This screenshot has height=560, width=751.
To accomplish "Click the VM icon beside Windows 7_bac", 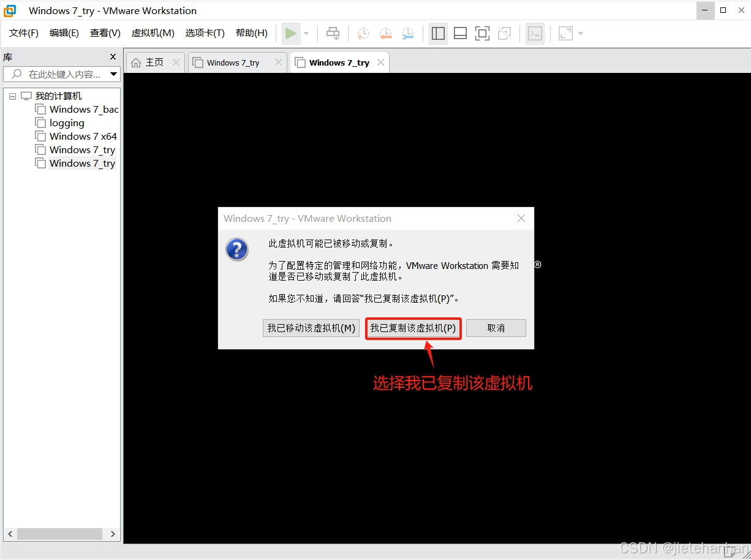I will [40, 110].
